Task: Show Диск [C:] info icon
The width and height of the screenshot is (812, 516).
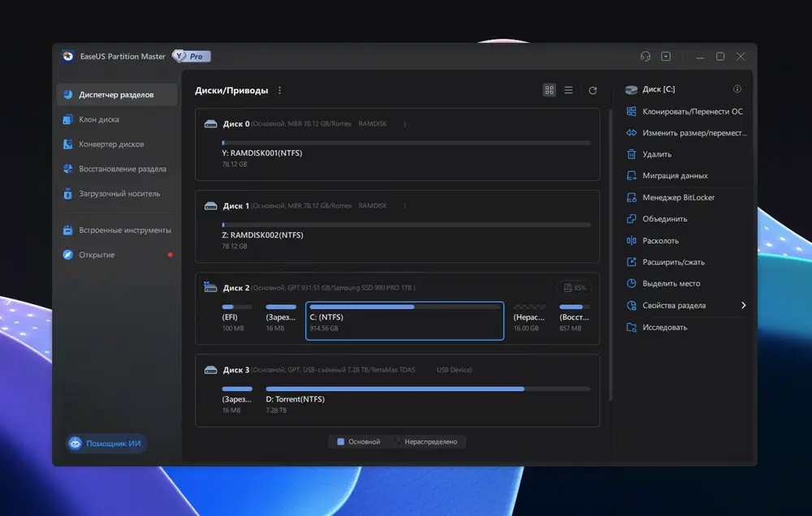Action: [737, 89]
